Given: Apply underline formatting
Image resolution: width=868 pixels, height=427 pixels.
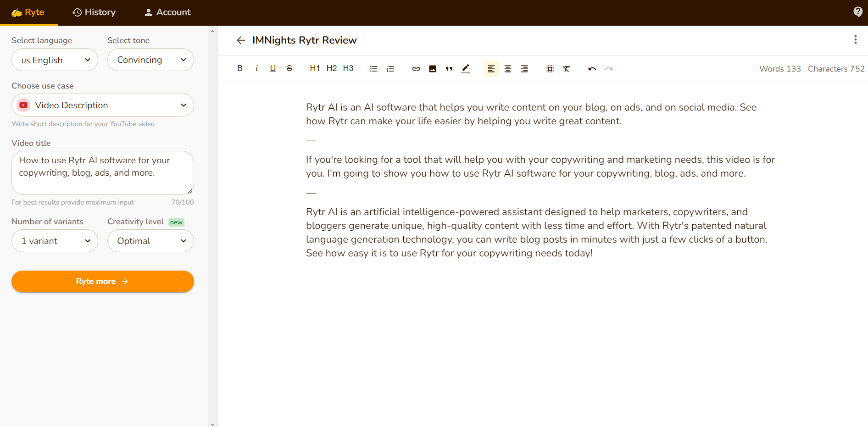Looking at the screenshot, I should point(273,69).
